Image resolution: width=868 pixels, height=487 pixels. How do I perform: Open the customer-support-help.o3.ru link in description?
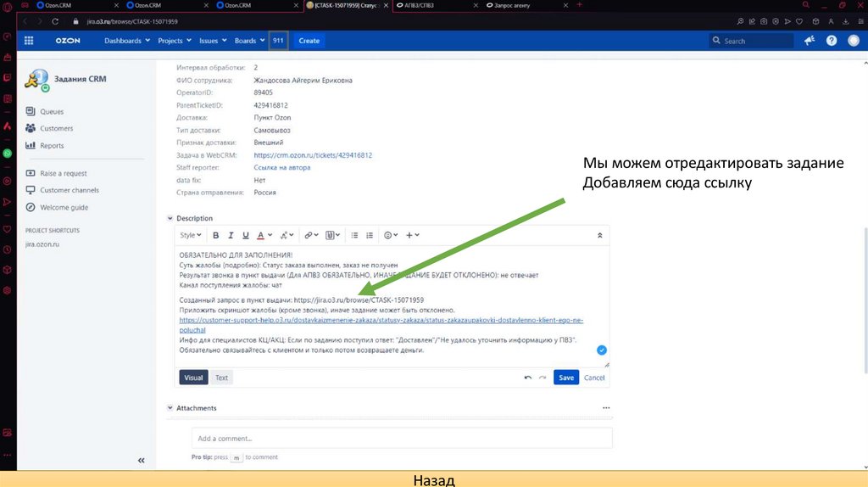(381, 325)
